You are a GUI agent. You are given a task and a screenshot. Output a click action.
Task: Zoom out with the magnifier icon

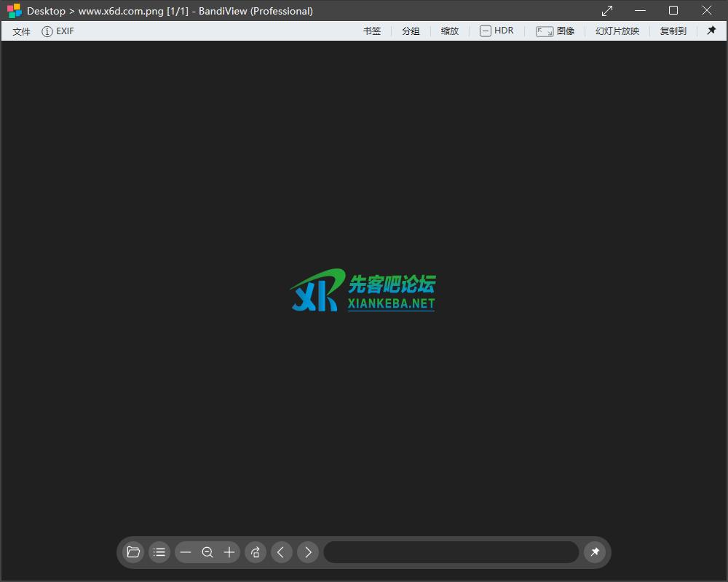coord(207,552)
